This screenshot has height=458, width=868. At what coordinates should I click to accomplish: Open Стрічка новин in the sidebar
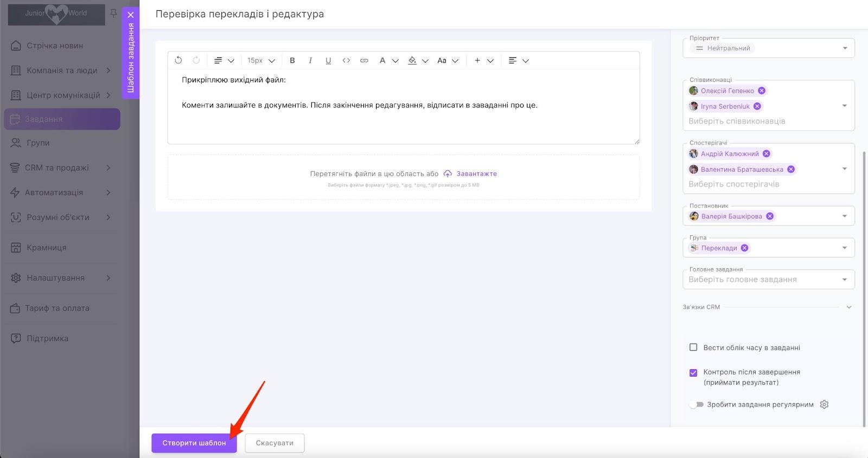[x=55, y=46]
